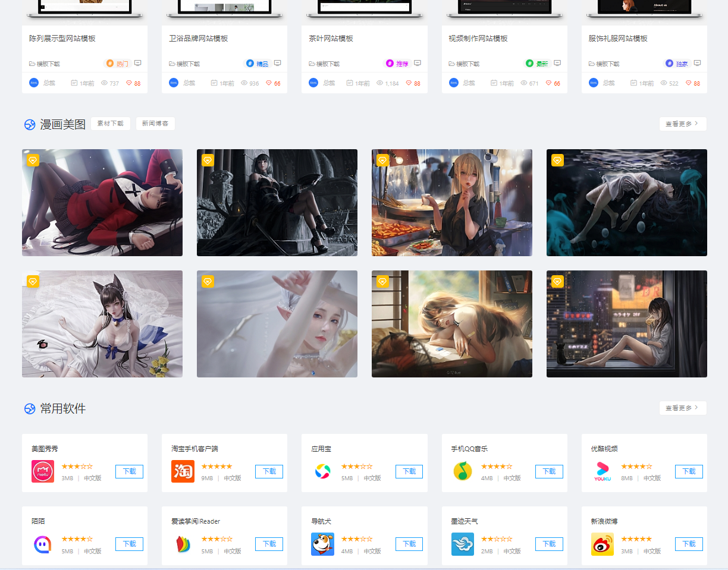Click 下载 for 陌陌
This screenshot has height=570, width=728.
pyautogui.click(x=129, y=544)
